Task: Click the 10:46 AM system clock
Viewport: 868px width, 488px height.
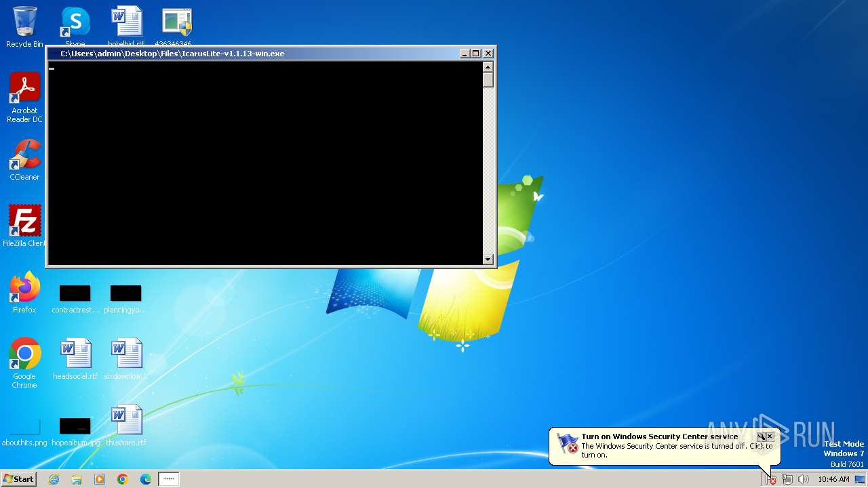Action: pos(833,479)
